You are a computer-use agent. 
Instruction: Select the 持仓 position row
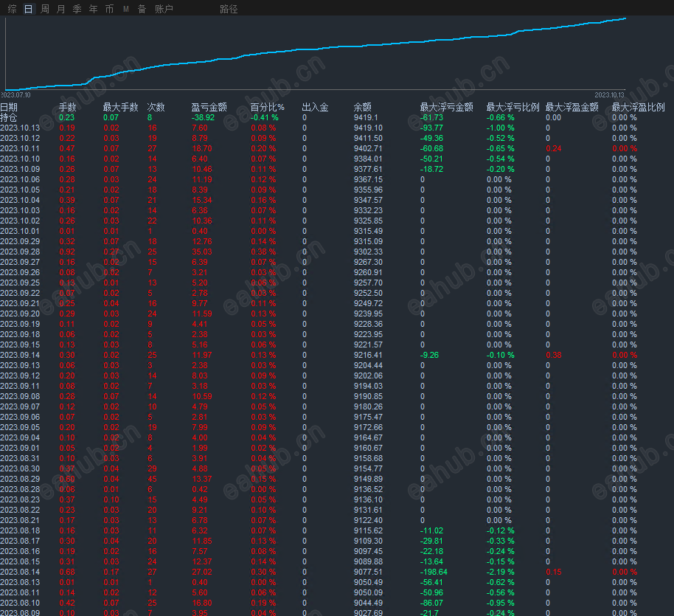(x=9, y=117)
